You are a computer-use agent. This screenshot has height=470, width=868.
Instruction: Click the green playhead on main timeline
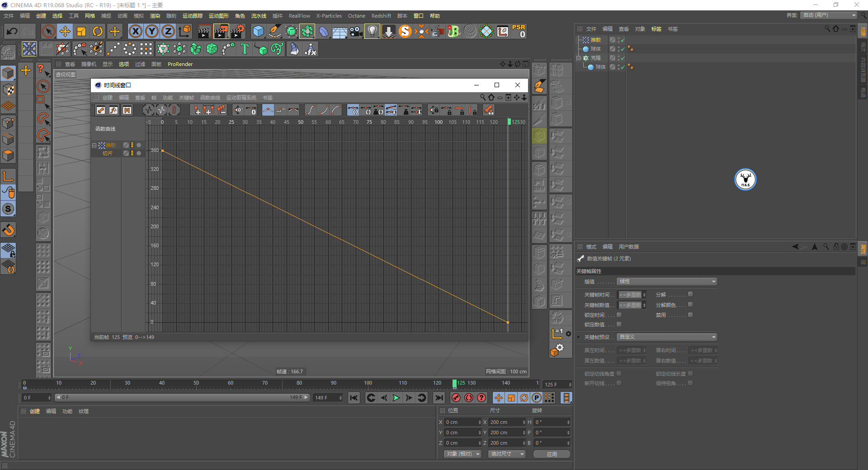point(454,384)
